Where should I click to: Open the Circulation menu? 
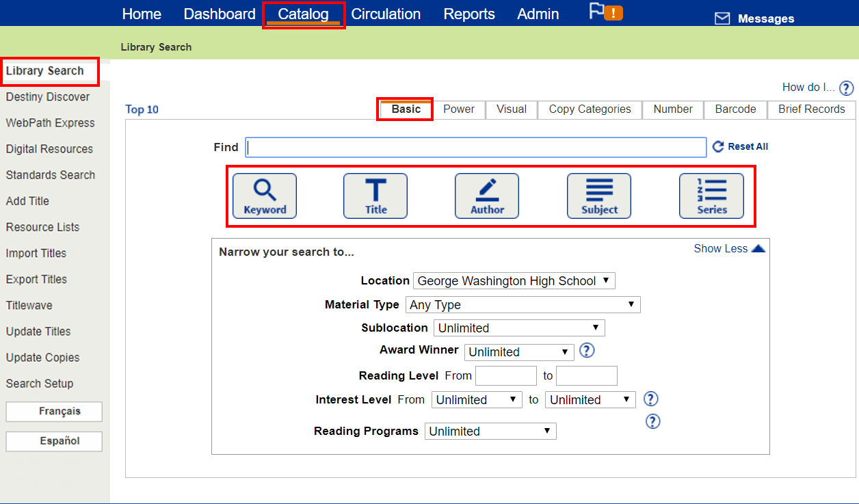tap(386, 14)
